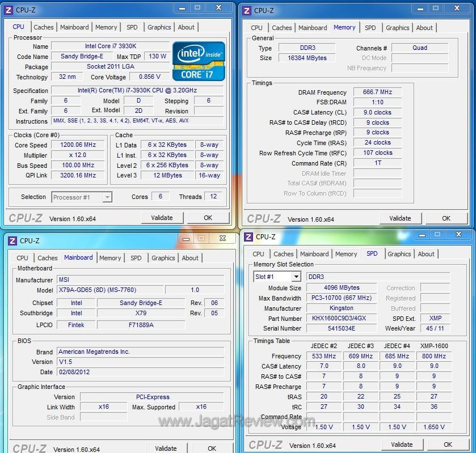This screenshot has width=476, height=453.
Task: Click OK in the Mainboard window
Action: tap(212, 448)
